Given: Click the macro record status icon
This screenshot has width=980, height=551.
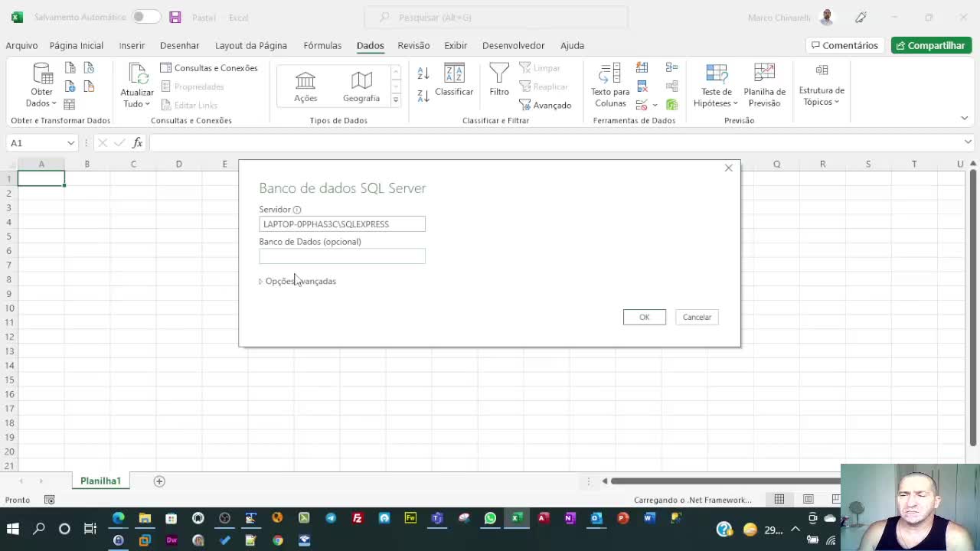Looking at the screenshot, I should tap(50, 500).
